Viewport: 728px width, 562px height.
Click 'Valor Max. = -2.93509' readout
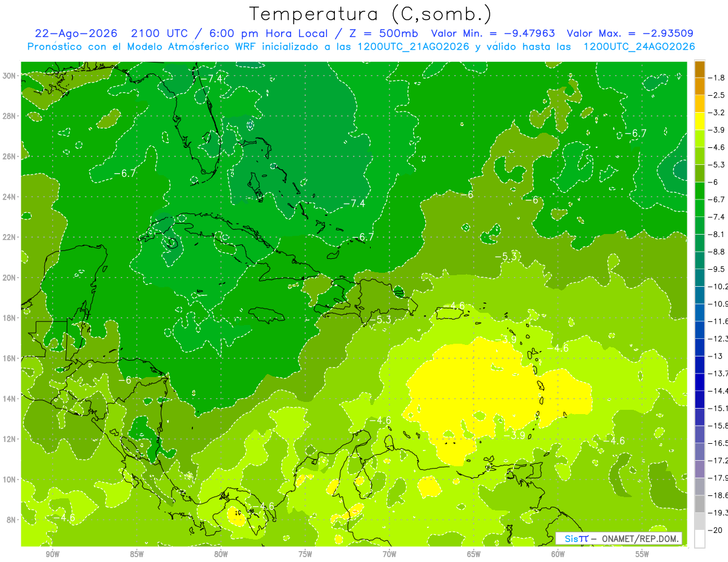[630, 33]
